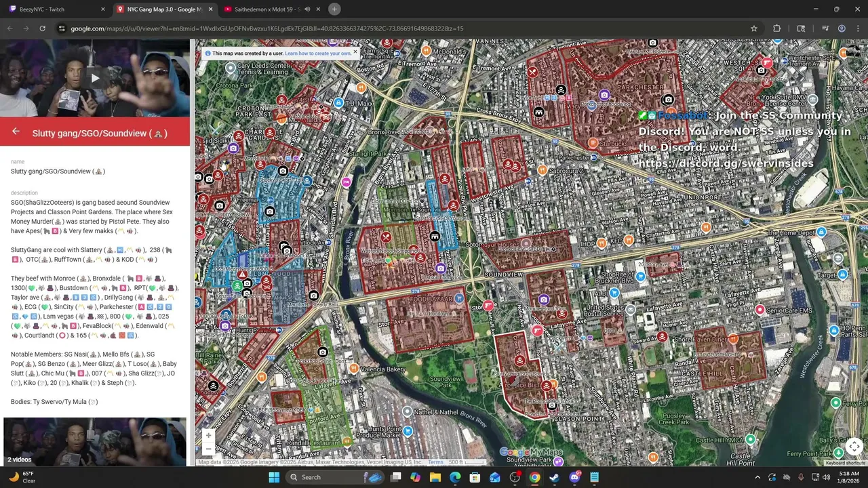
Task: Close the map created by user banner
Action: [x=355, y=53]
